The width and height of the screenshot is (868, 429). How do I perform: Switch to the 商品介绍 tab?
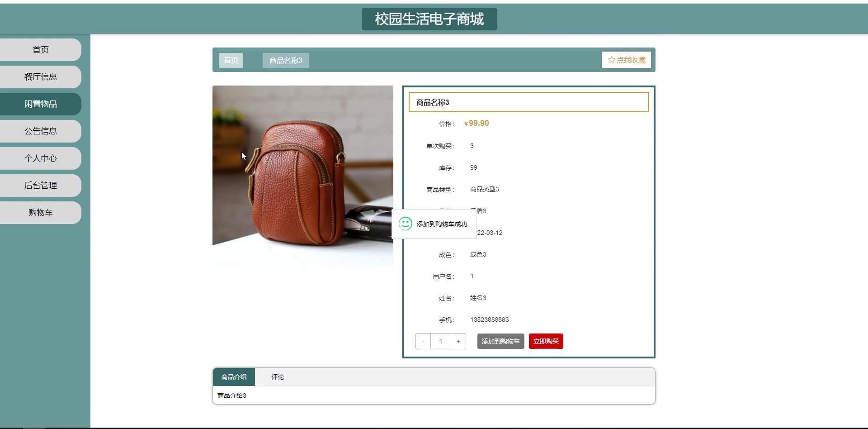click(x=234, y=377)
